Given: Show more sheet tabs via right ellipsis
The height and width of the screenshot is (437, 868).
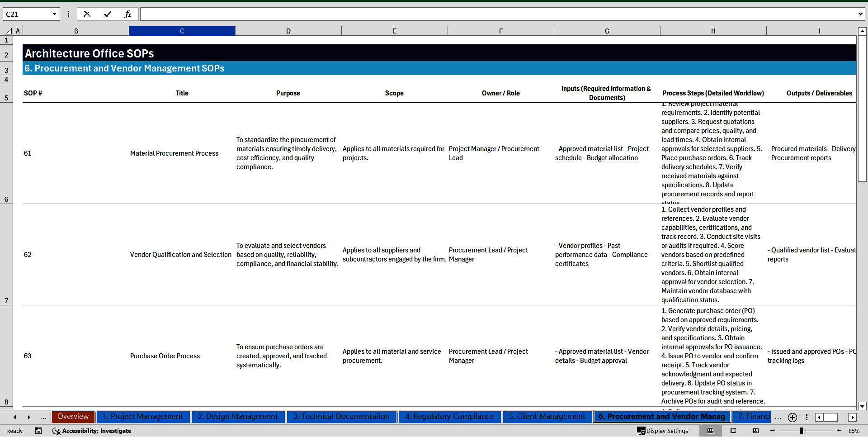Looking at the screenshot, I should [778, 417].
